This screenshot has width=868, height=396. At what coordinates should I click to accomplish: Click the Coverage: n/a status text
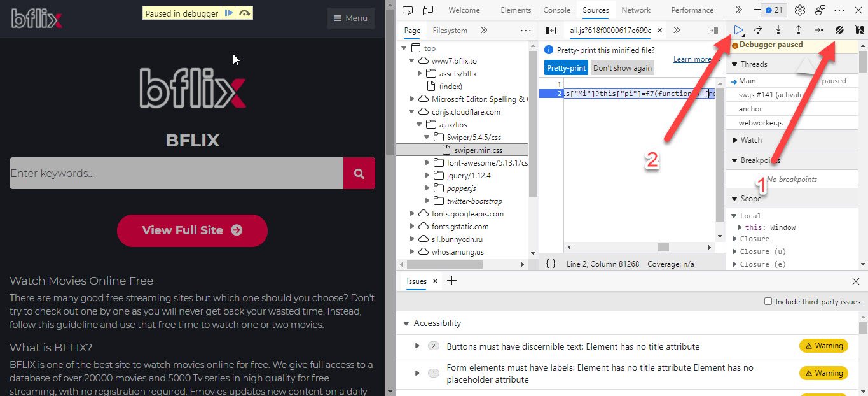click(x=671, y=264)
